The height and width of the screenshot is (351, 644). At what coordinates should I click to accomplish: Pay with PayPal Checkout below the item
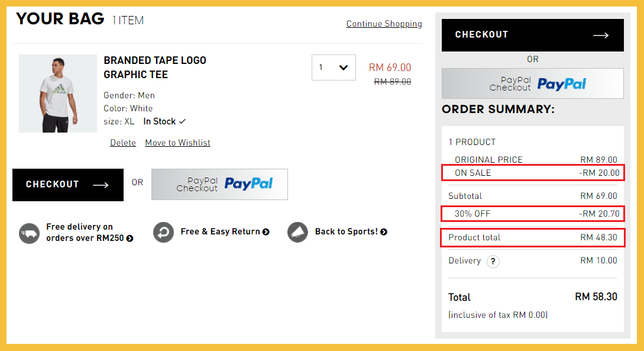point(219,184)
